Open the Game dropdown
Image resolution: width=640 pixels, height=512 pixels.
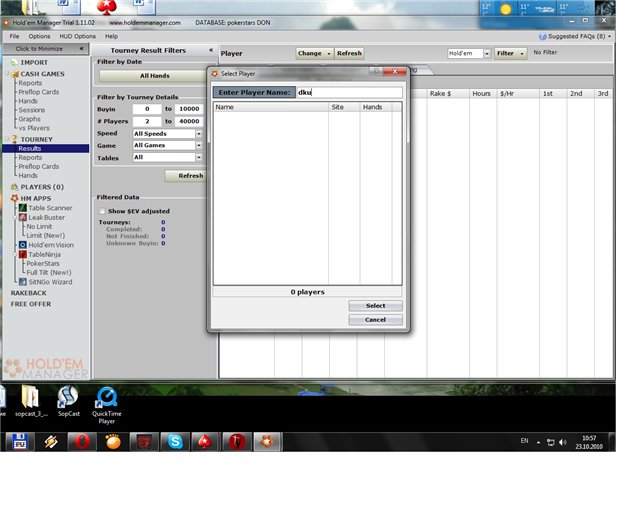tap(199, 145)
